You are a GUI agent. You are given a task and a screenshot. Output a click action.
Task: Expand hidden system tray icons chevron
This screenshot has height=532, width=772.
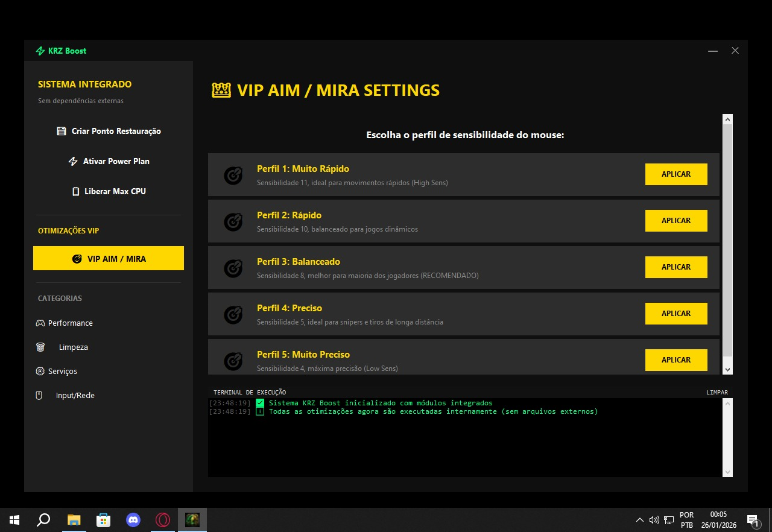pos(639,520)
